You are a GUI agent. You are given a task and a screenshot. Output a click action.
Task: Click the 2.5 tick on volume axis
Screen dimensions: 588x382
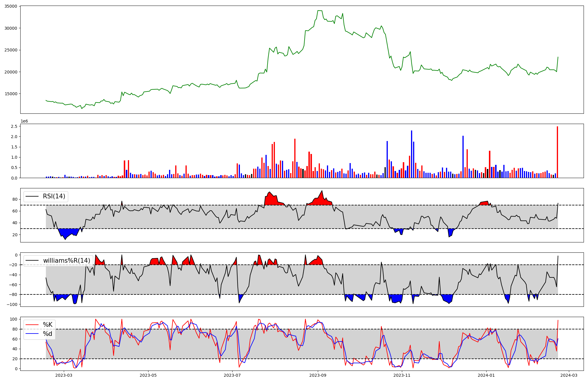[14, 126]
